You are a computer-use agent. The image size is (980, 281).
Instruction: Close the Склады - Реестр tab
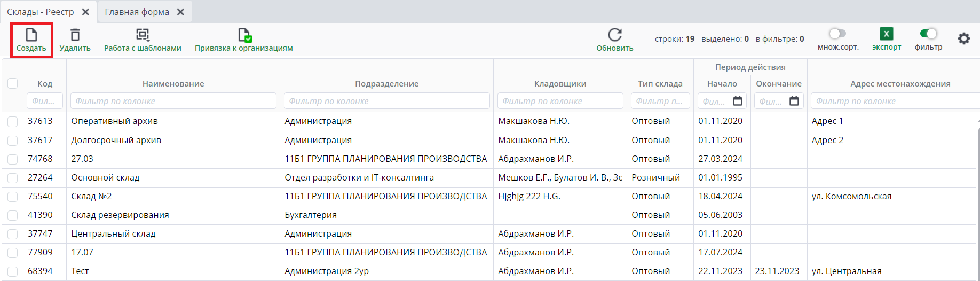click(x=85, y=12)
